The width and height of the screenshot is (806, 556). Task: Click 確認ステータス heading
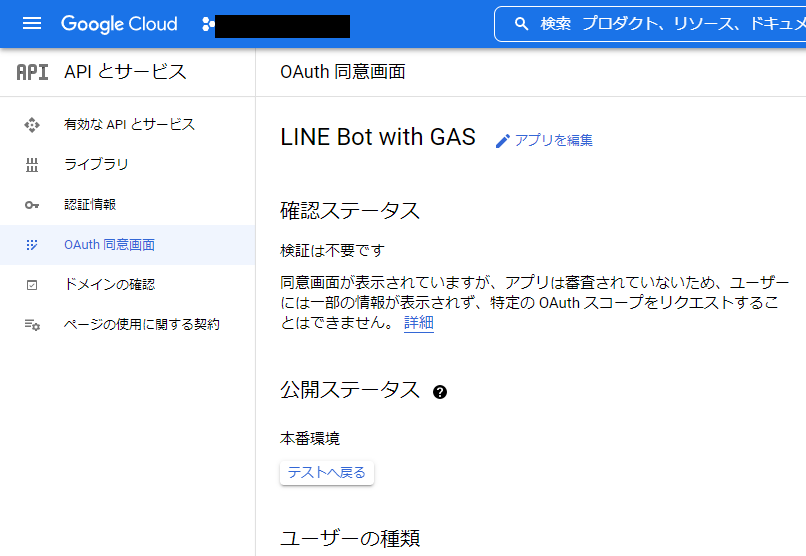click(350, 211)
